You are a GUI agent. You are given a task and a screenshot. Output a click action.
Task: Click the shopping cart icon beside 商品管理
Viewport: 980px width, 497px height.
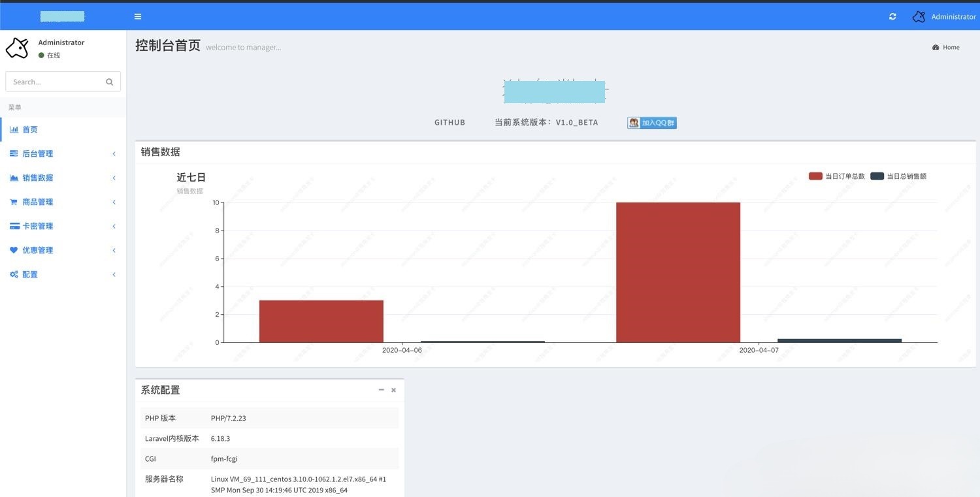14,202
